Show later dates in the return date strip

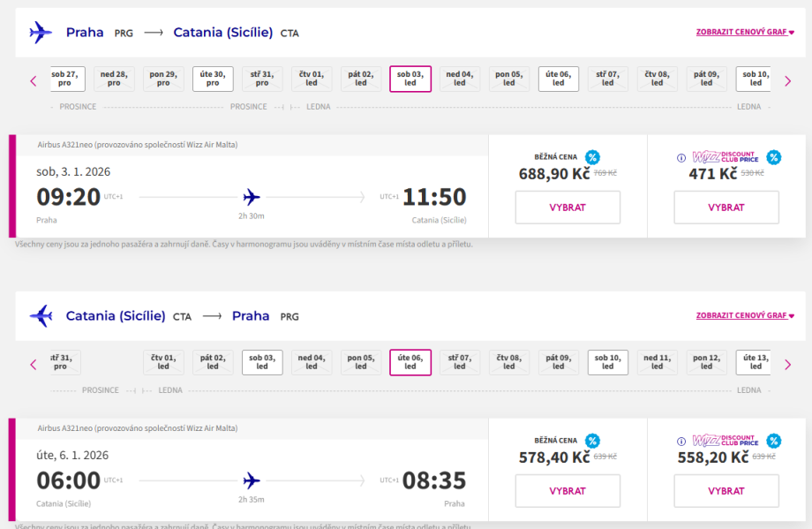click(788, 363)
